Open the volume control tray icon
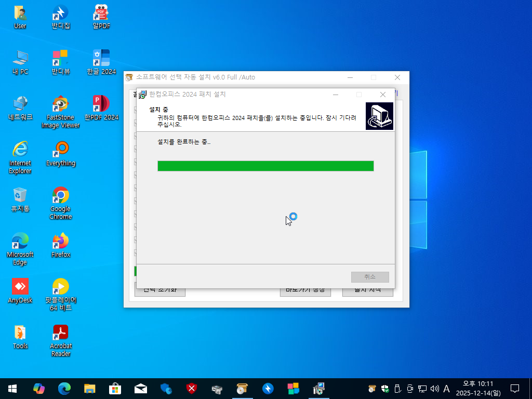Image resolution: width=532 pixels, height=399 pixels. pos(434,389)
